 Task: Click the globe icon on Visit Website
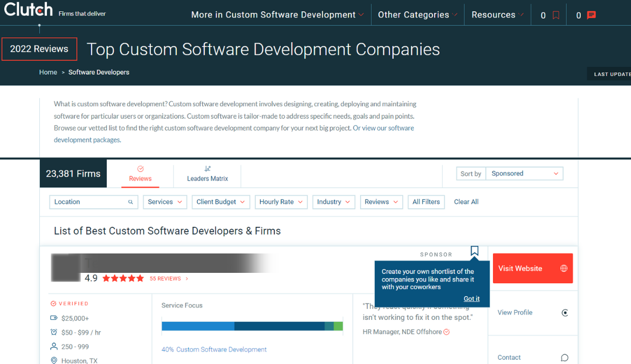click(564, 269)
